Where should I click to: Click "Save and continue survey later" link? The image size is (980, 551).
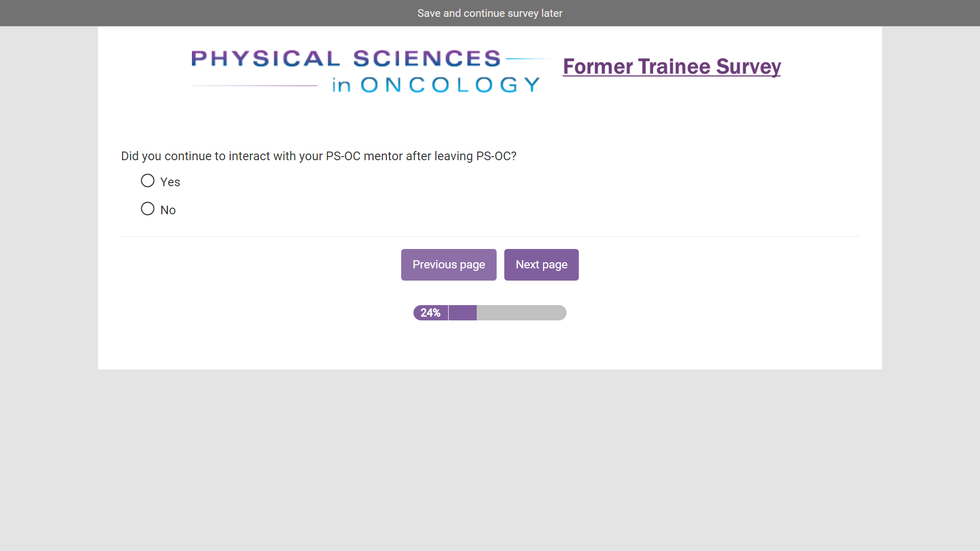click(x=490, y=13)
